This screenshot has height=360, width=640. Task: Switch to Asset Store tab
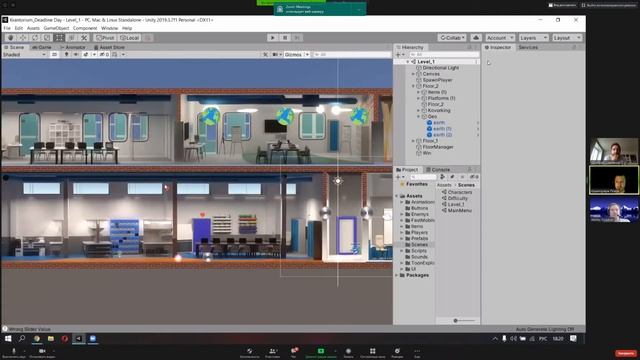pyautogui.click(x=109, y=47)
